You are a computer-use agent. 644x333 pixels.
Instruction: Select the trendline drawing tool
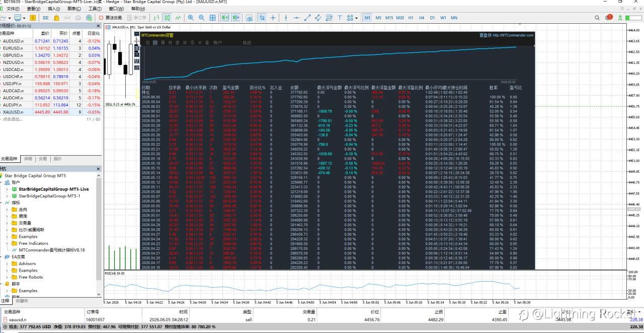(x=307, y=18)
